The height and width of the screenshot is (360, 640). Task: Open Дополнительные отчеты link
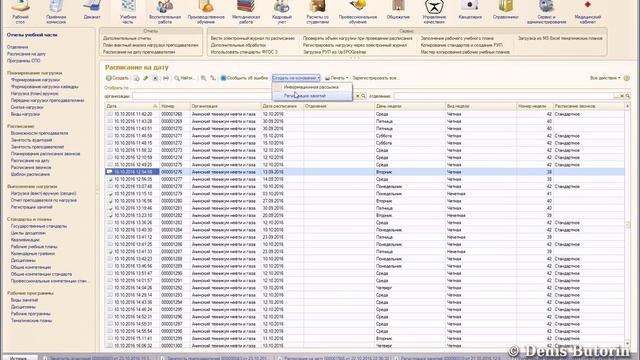(127, 38)
